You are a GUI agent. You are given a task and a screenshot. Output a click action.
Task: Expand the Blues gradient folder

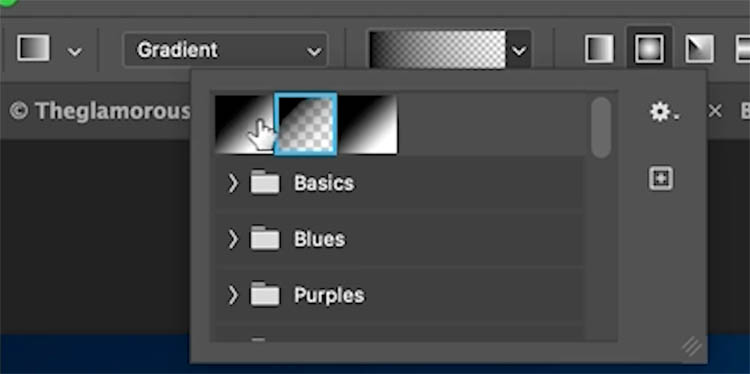[x=233, y=239]
